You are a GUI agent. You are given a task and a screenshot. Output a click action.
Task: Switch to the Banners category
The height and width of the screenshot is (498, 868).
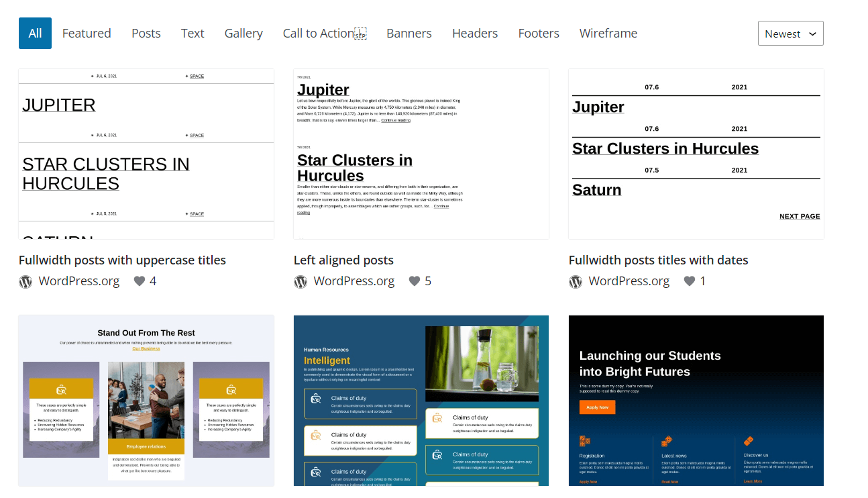pyautogui.click(x=409, y=32)
